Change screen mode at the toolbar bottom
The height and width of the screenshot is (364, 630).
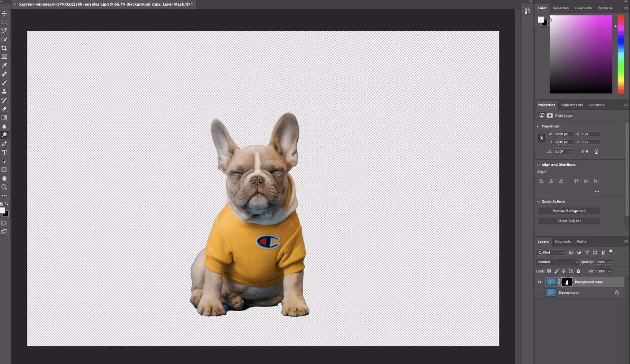(x=4, y=232)
